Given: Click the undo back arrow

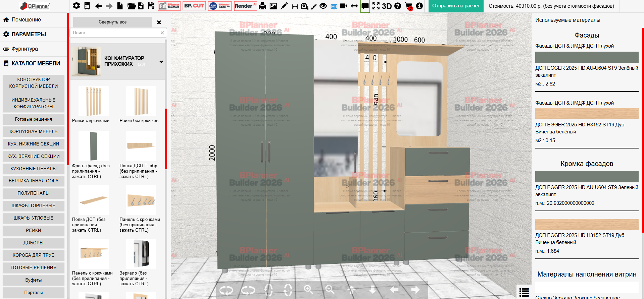Looking at the screenshot, I should point(98,6).
